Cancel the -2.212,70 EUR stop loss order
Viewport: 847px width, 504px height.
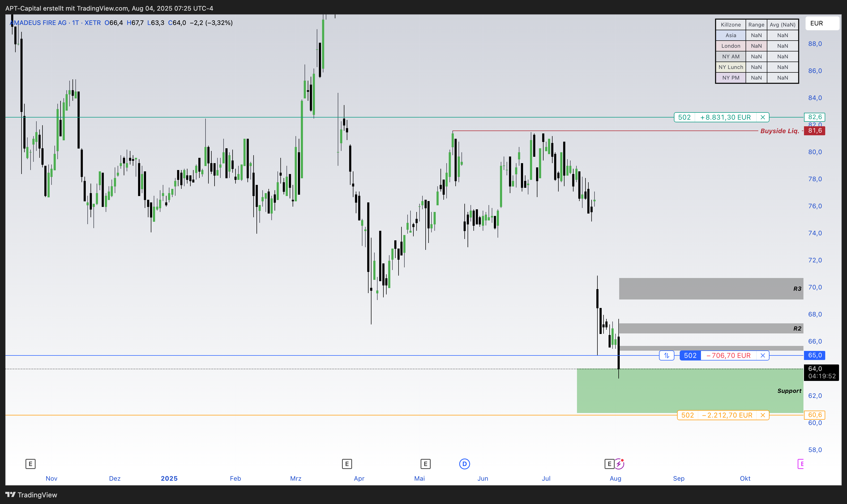click(763, 415)
